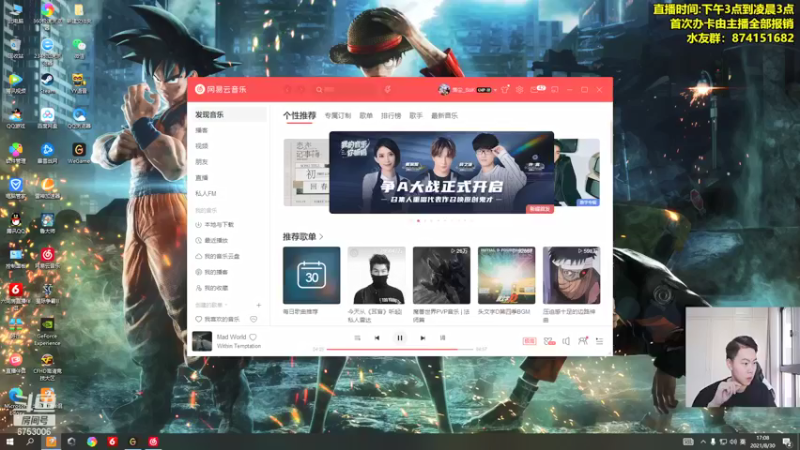Open listen-to-identify microphone icon
Screen dimensions: 800x450
click(x=388, y=89)
